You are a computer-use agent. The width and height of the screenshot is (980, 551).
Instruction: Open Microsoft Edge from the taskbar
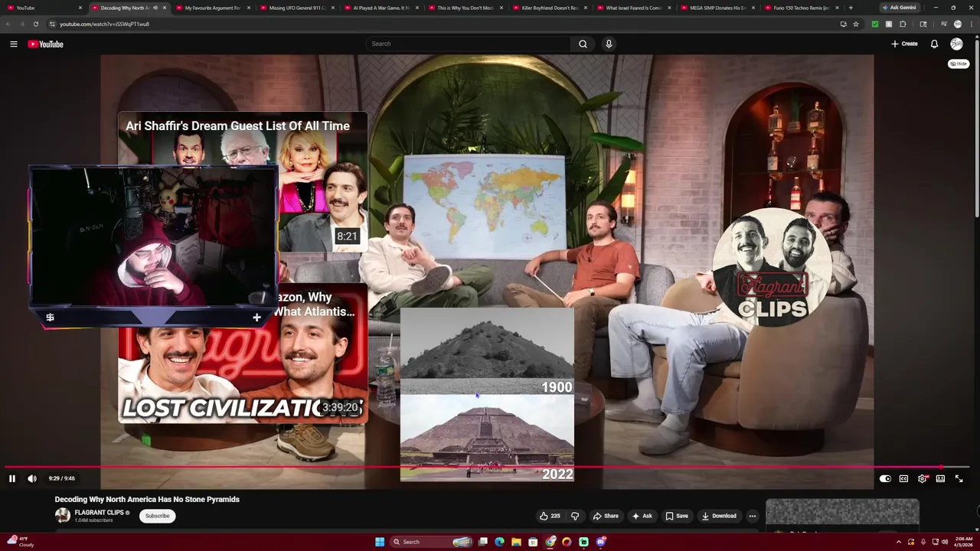point(499,542)
